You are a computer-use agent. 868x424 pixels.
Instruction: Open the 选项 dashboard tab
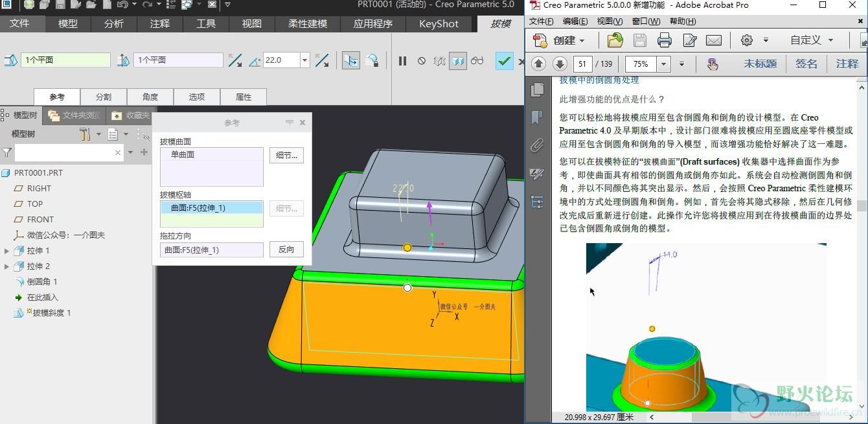pyautogui.click(x=197, y=97)
